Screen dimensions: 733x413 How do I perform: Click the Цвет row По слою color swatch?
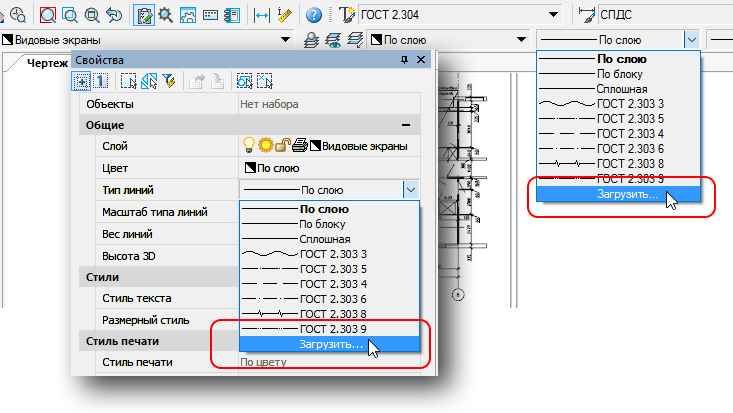coord(251,167)
